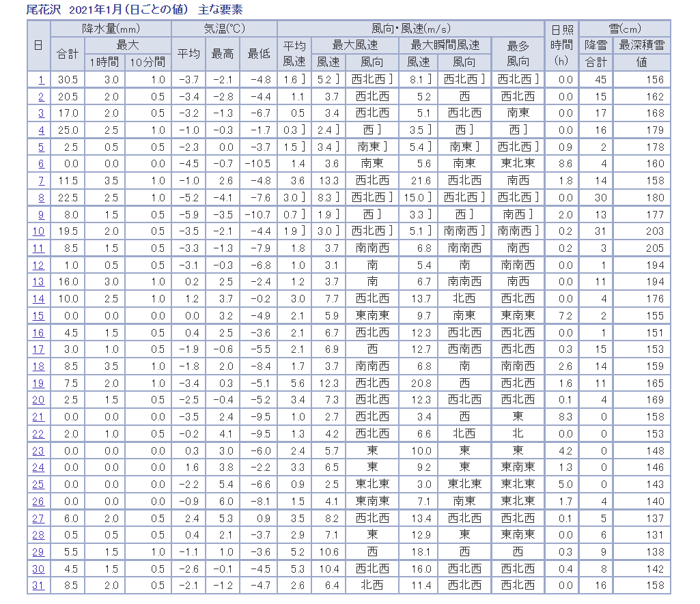Select day 29 max wind speed 10.6
700x604 pixels.
pyautogui.click(x=328, y=552)
